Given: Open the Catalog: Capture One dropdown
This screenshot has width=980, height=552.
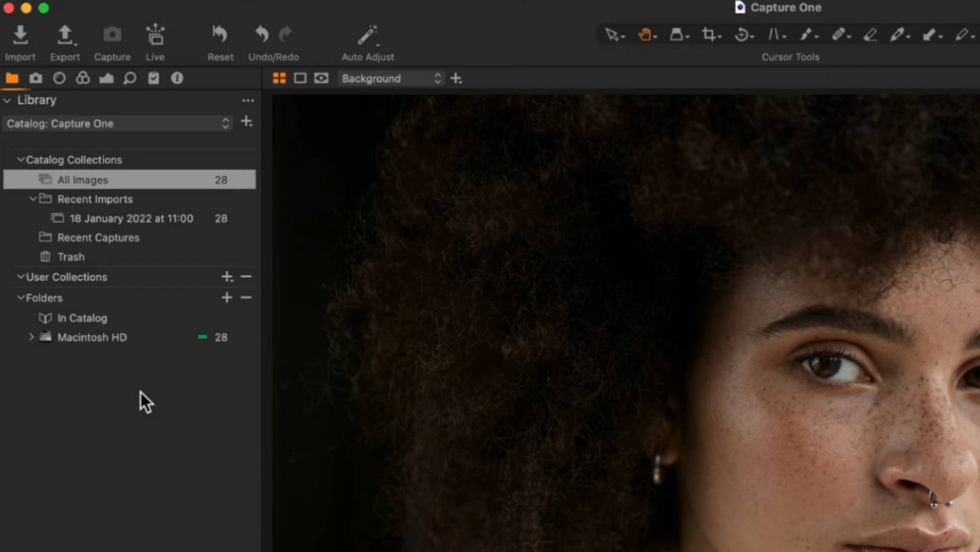Looking at the screenshot, I should pos(118,123).
